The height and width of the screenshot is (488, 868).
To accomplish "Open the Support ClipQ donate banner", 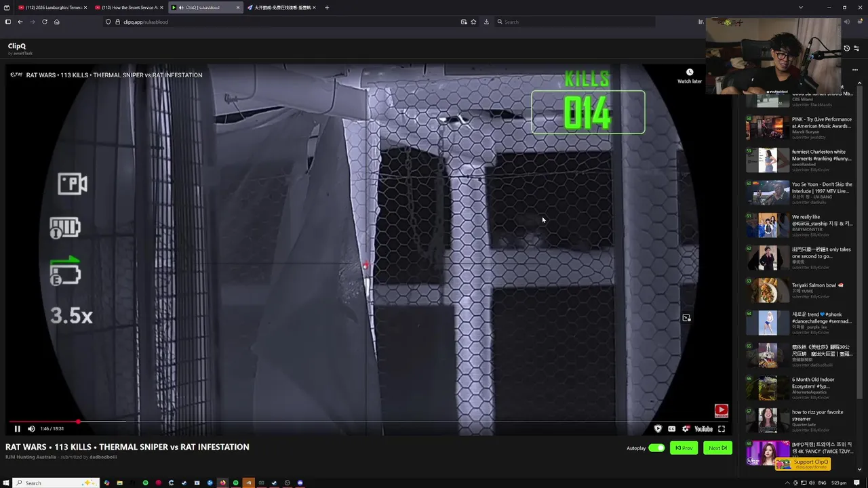I will coord(803,464).
